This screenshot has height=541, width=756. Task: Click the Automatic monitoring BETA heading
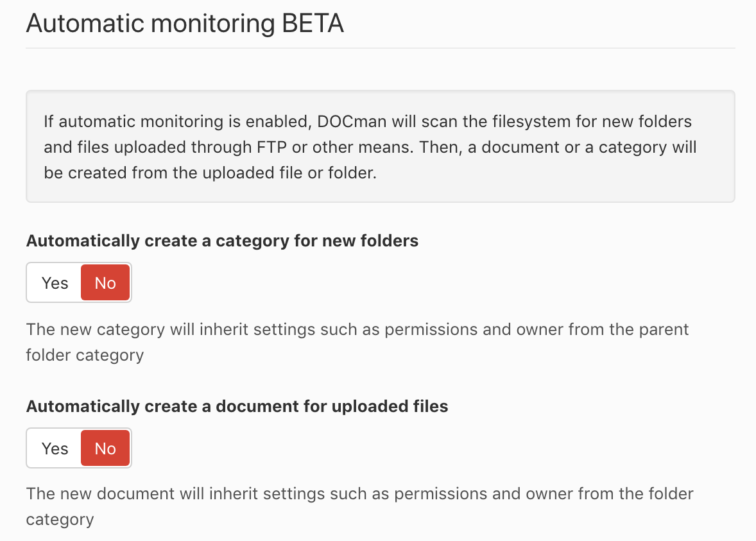click(185, 23)
